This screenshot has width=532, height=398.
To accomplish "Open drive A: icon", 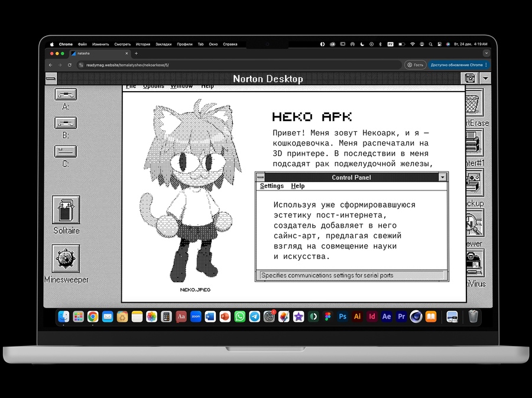I will (65, 94).
